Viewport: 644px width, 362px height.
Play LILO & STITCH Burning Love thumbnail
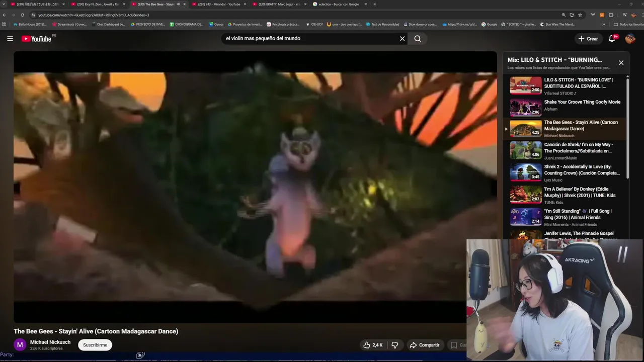tap(526, 85)
